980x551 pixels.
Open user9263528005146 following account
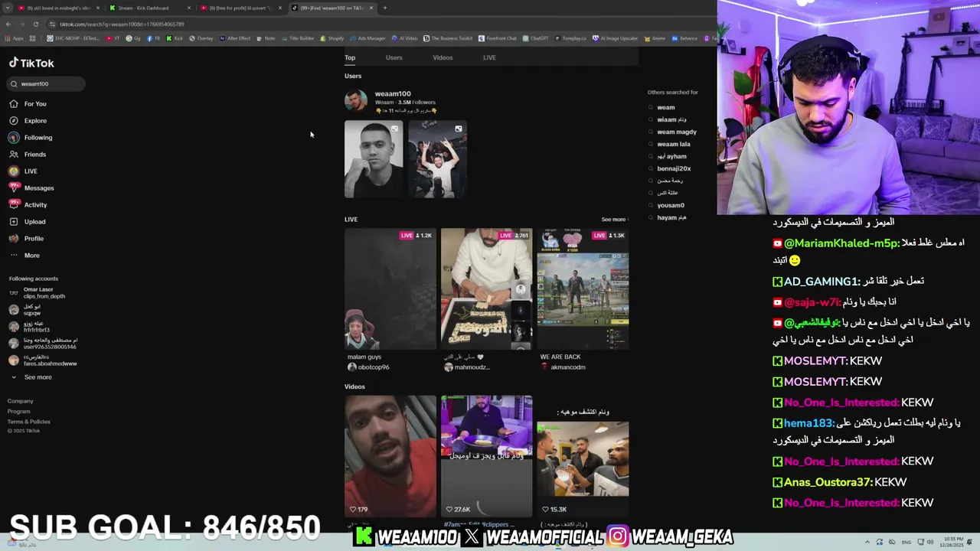click(43, 344)
